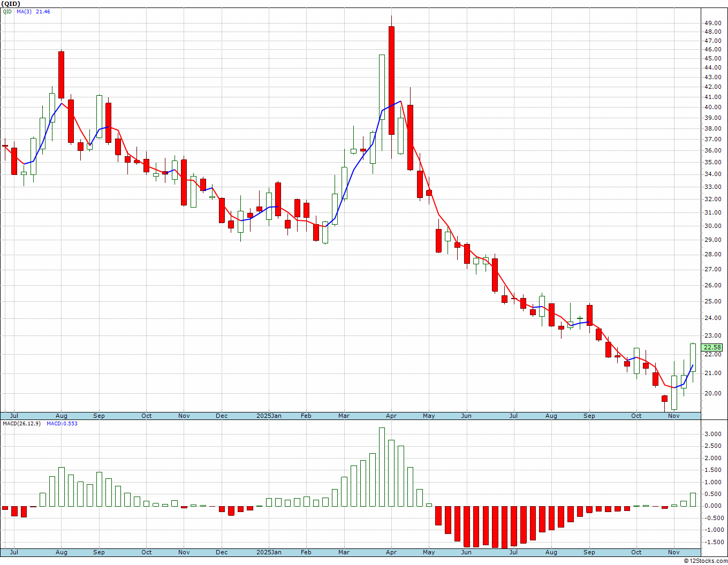The height and width of the screenshot is (565, 728).
Task: Select the 31.00 price axis label
Action: pos(712,212)
